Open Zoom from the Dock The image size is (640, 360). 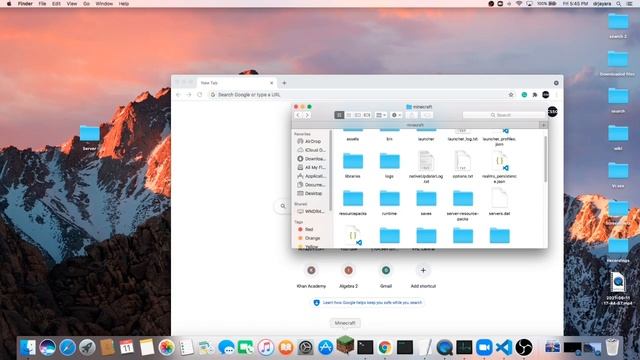484,347
